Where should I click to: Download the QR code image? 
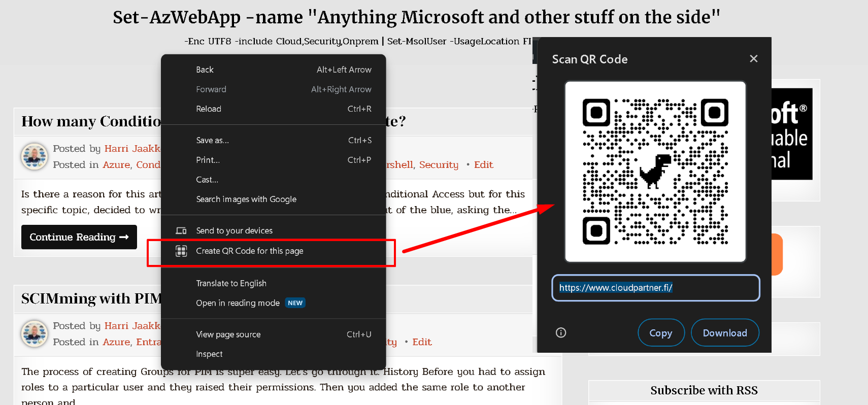(724, 333)
